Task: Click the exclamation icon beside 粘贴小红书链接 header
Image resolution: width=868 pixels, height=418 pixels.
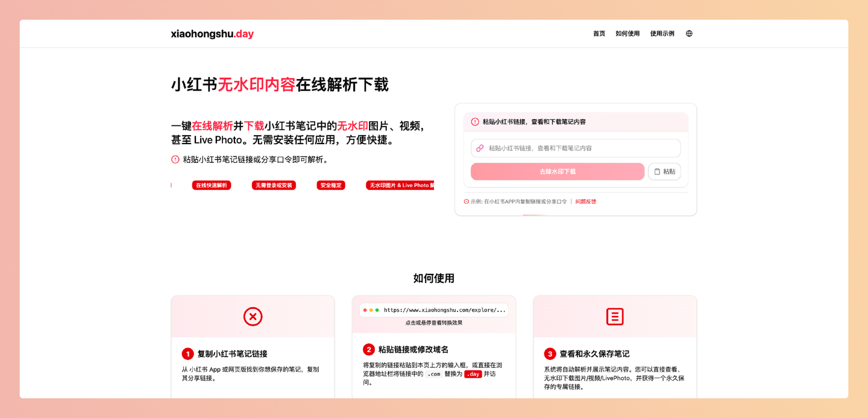Action: [476, 121]
